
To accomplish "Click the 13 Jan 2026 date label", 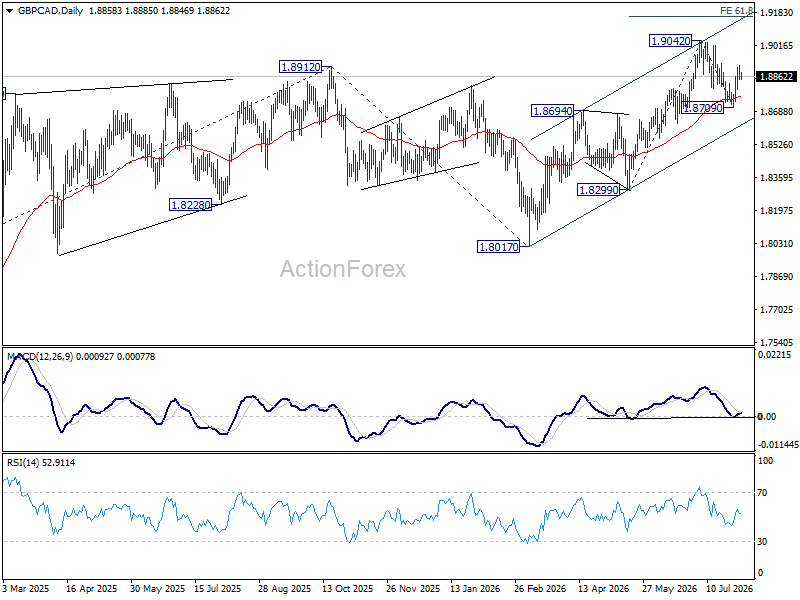I will [475, 588].
